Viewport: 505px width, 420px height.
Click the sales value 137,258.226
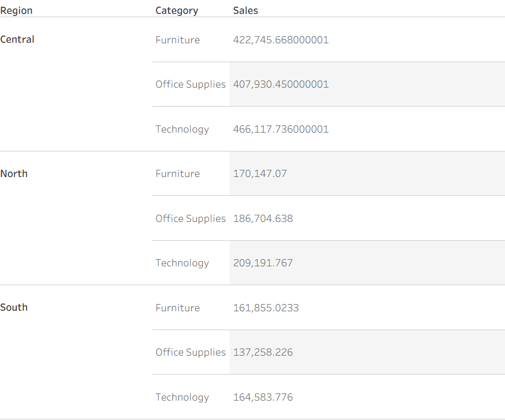[x=263, y=352]
